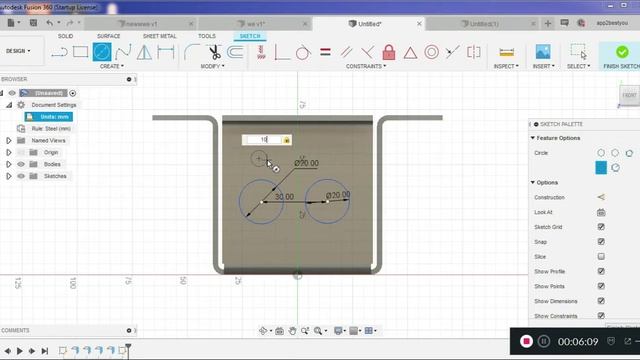Click the Insert image icon
The image size is (640, 360).
[543, 52]
